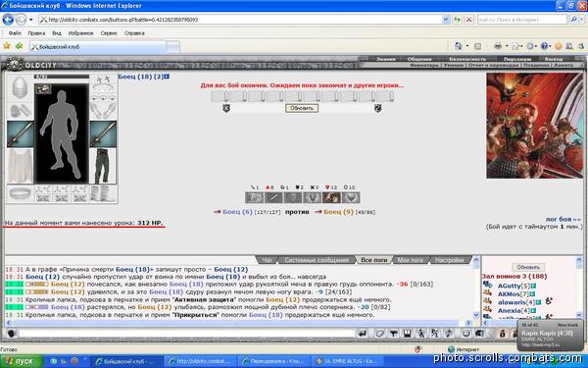Click the send message arrow icon
This screenshot has height=368, width=588.
point(363,334)
